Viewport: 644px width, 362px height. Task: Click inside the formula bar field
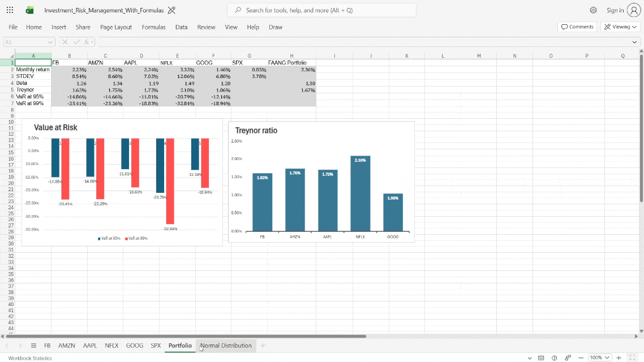[363, 42]
